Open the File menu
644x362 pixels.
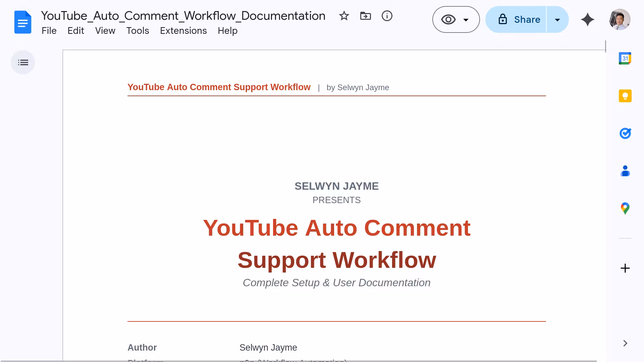[x=49, y=31]
